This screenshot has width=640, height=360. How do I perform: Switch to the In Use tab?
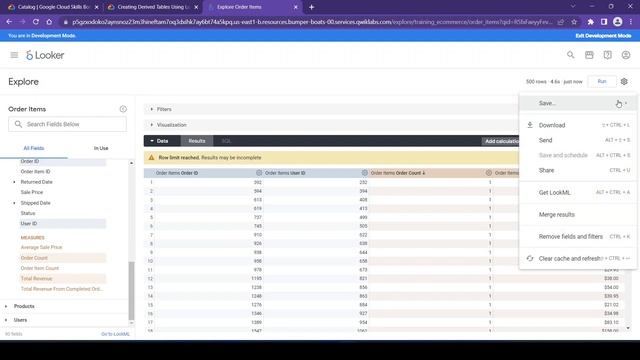pos(101,148)
